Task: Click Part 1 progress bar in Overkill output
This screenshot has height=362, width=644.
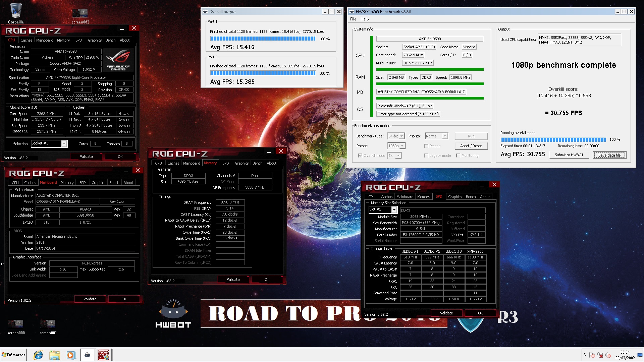Action: [x=263, y=39]
